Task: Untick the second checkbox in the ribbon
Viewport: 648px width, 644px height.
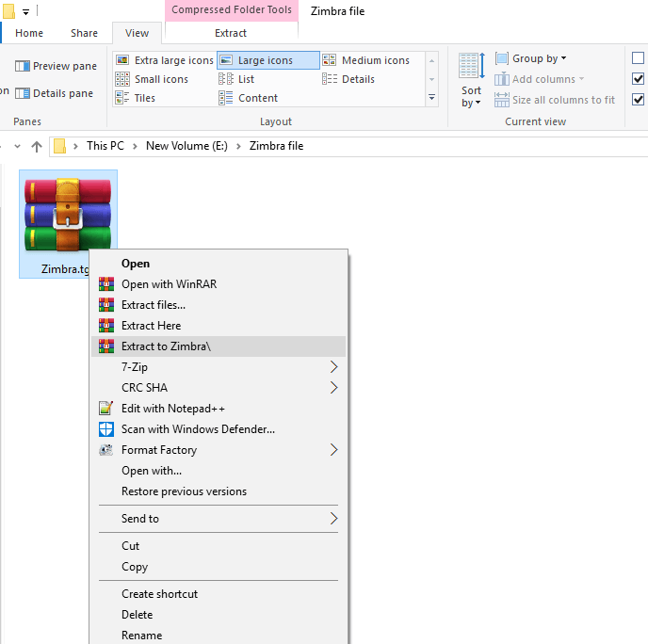Action: [x=638, y=78]
